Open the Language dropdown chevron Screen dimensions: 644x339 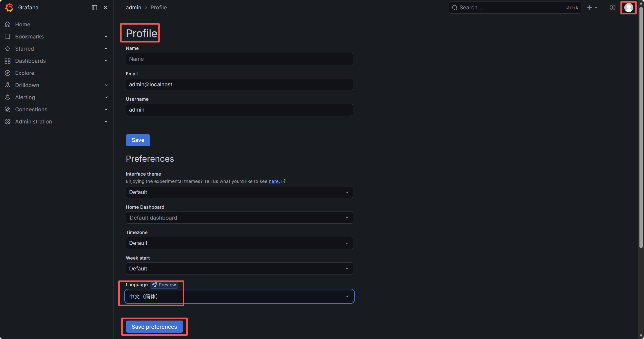tap(347, 296)
